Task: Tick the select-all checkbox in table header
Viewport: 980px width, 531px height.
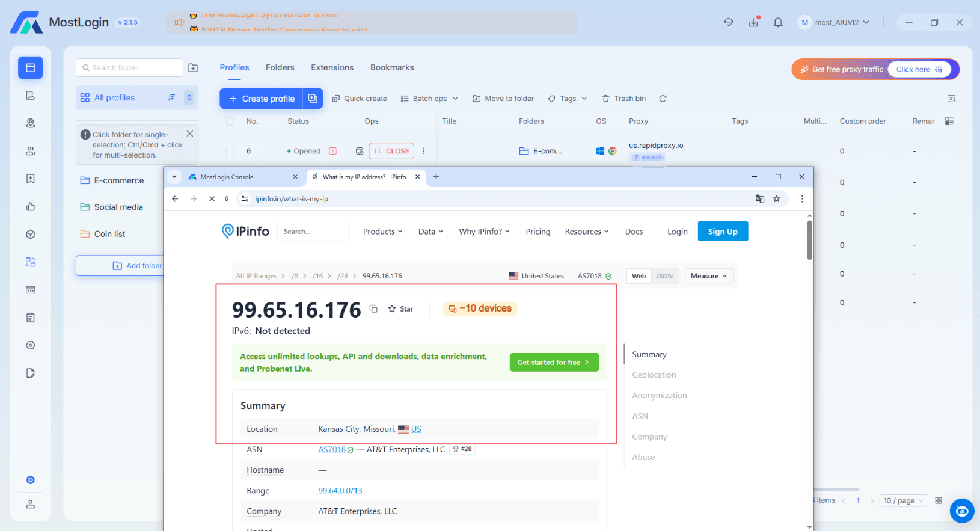Action: 230,121
